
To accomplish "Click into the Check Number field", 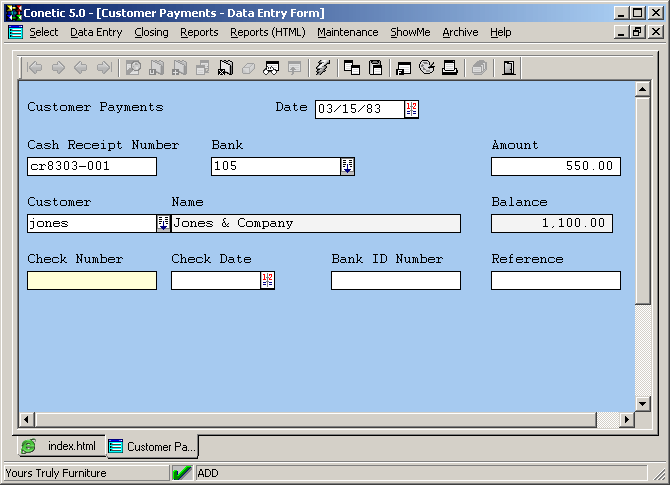I will [x=92, y=280].
